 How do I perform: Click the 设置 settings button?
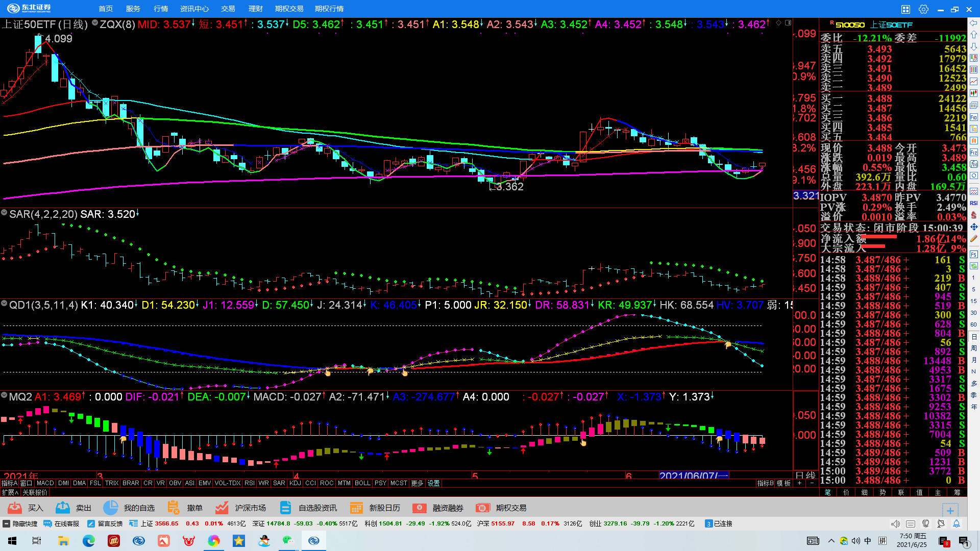click(x=434, y=483)
